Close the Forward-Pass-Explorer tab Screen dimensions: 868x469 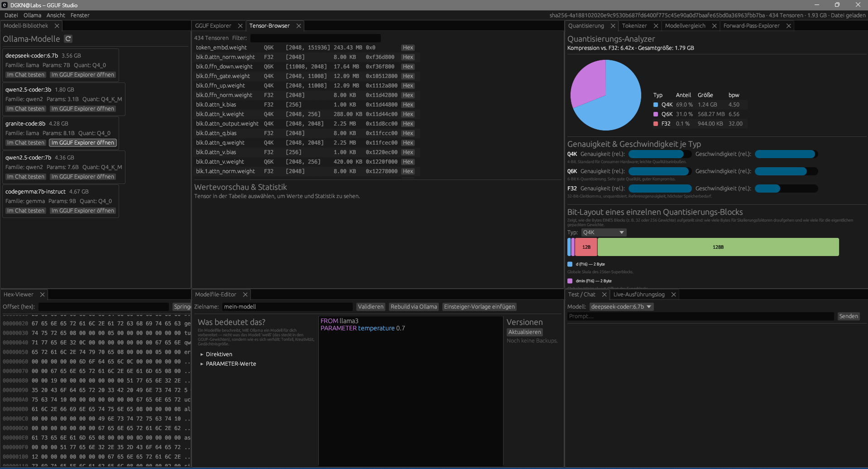788,26
